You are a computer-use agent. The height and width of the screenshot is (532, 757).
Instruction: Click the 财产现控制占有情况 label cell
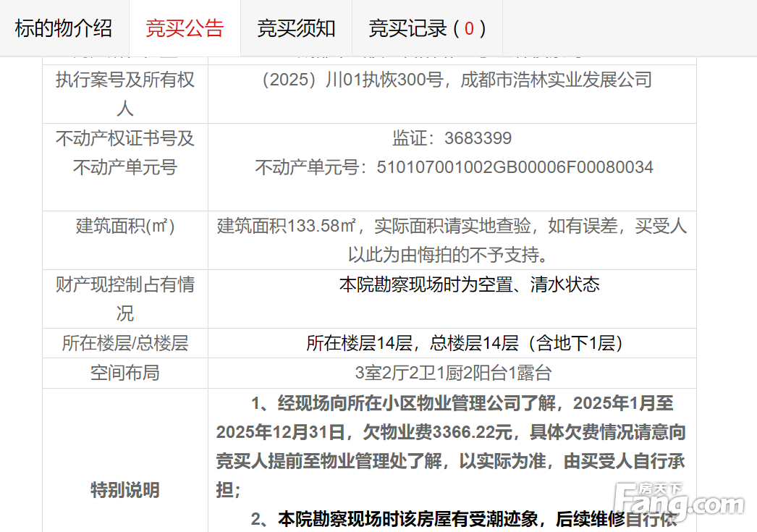pos(125,299)
